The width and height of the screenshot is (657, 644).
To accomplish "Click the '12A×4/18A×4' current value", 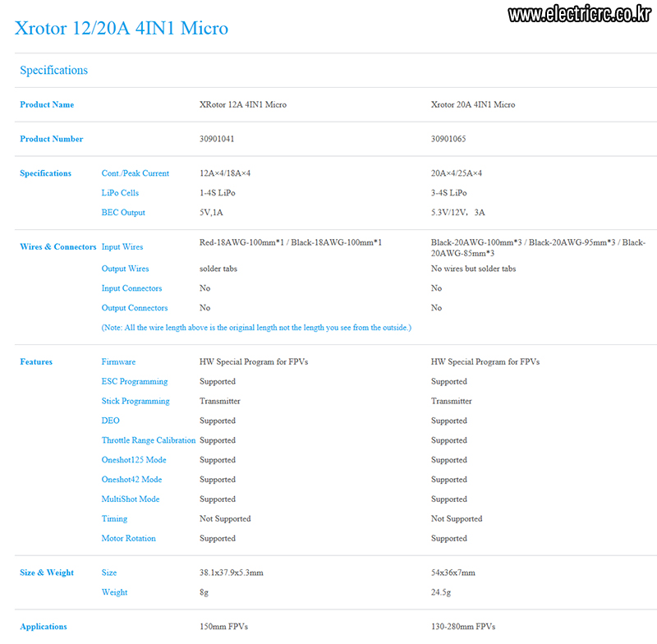I will point(225,173).
